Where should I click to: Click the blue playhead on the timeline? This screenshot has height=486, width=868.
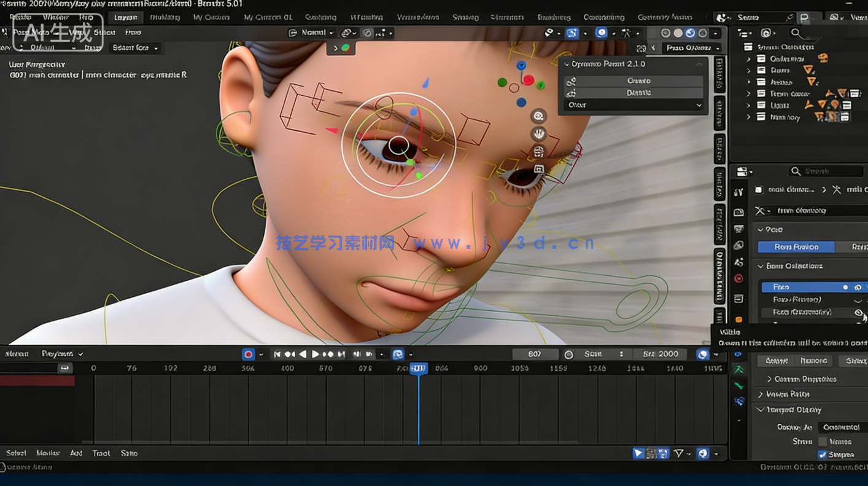tap(419, 369)
